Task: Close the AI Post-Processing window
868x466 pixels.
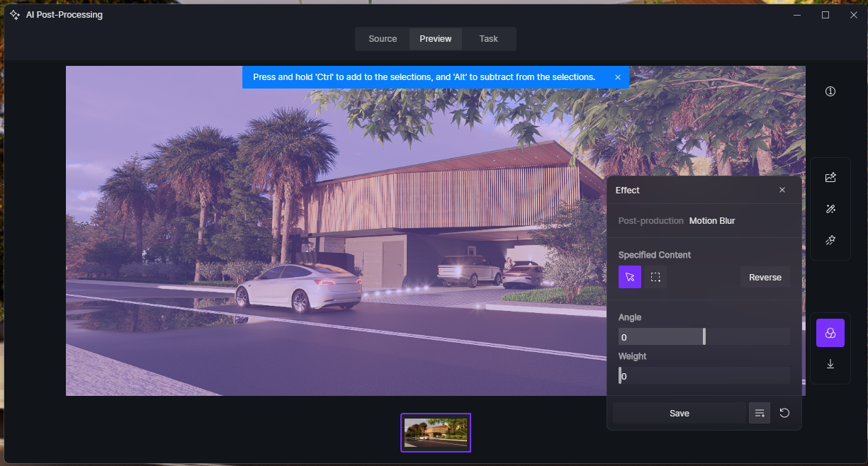Action: pyautogui.click(x=854, y=15)
